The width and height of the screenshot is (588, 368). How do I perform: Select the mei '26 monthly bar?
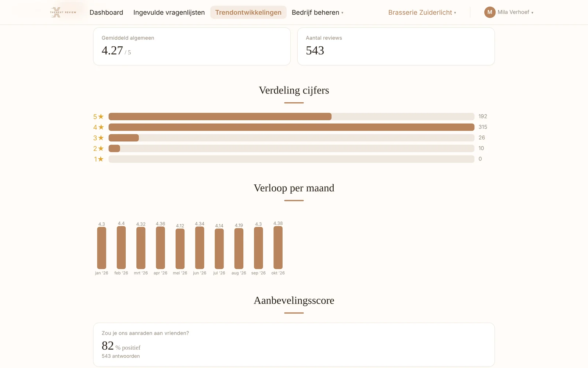(180, 249)
